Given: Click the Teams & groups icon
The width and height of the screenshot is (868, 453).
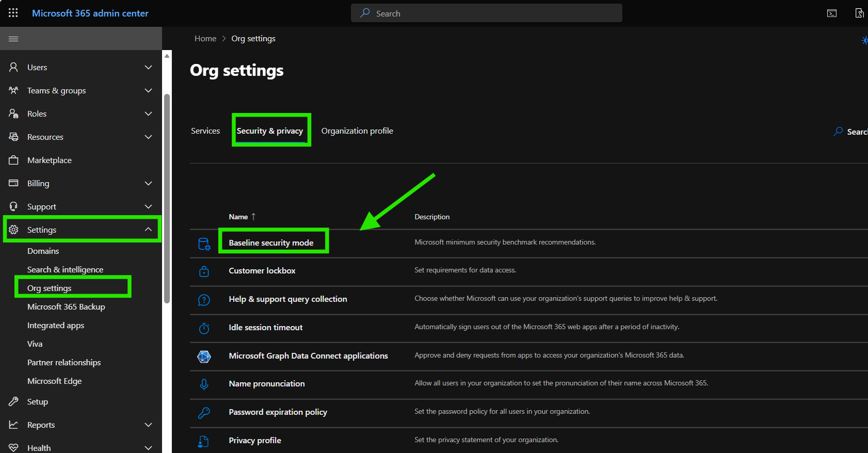Looking at the screenshot, I should [13, 90].
